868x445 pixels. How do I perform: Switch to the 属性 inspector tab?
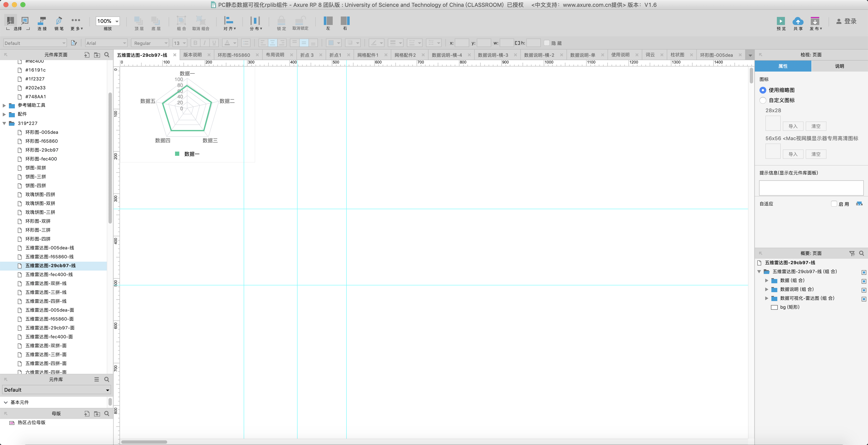click(783, 66)
